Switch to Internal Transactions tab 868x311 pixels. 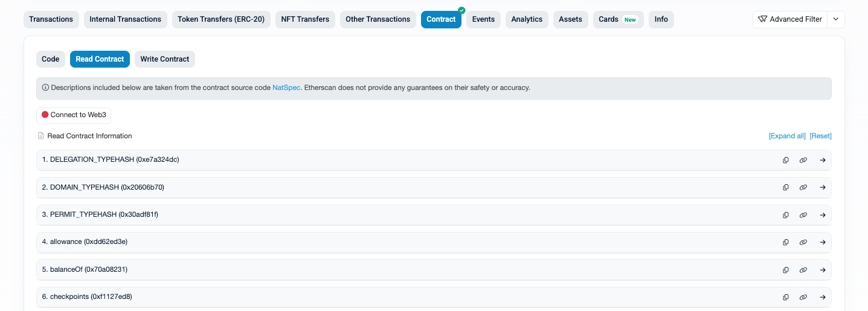pyautogui.click(x=126, y=19)
